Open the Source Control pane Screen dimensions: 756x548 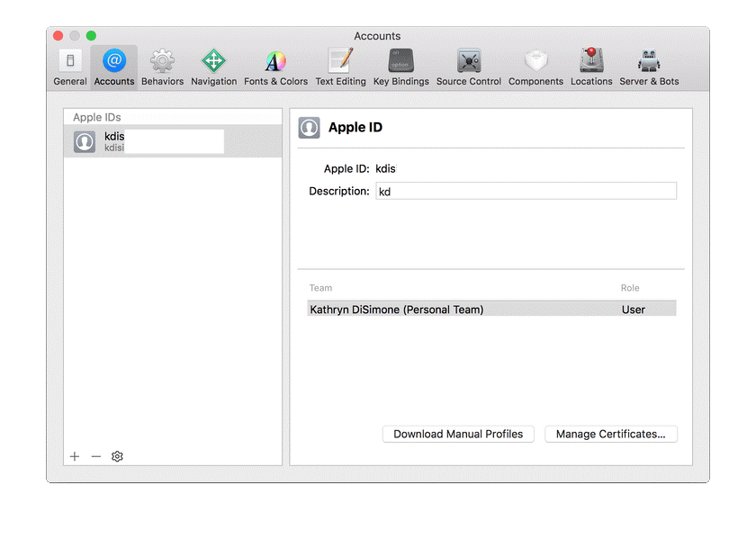469,68
